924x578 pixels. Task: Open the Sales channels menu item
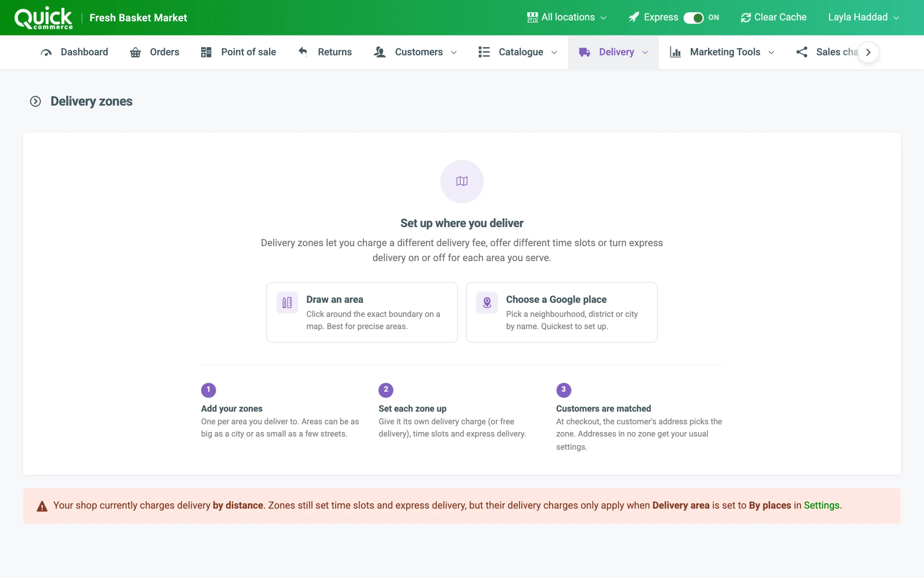(827, 52)
